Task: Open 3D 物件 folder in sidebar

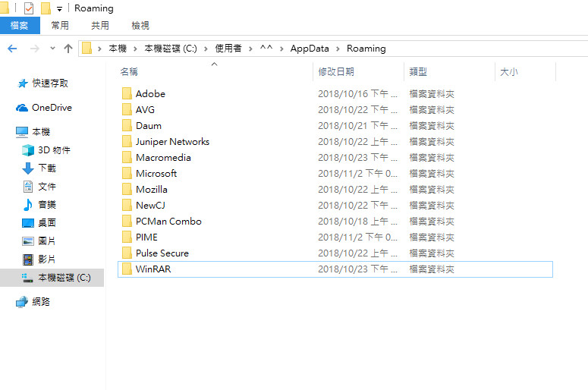Action: click(54, 150)
